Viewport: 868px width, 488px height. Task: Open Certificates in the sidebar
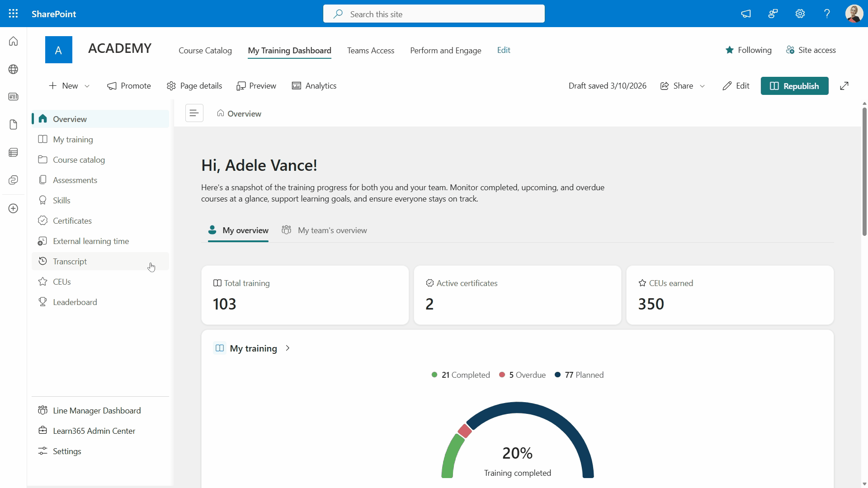point(100,221)
